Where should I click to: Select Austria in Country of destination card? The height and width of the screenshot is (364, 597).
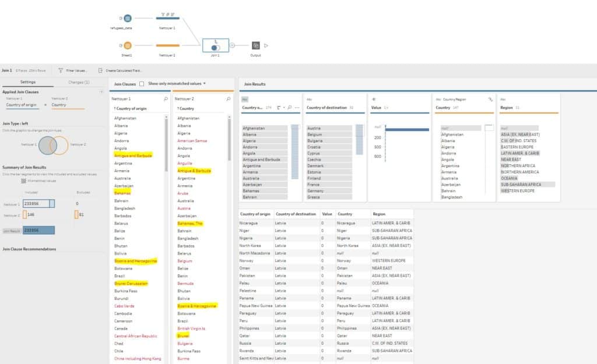point(329,128)
